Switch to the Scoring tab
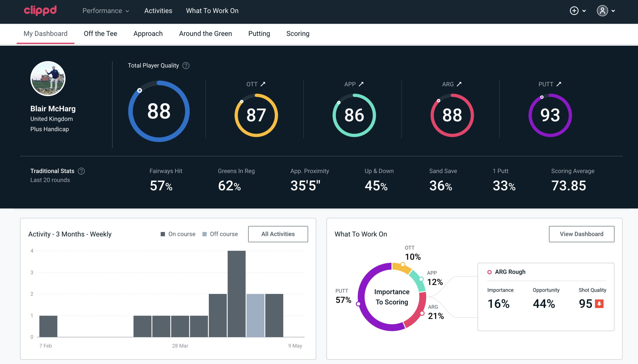Image resolution: width=638 pixels, height=364 pixels. [298, 33]
